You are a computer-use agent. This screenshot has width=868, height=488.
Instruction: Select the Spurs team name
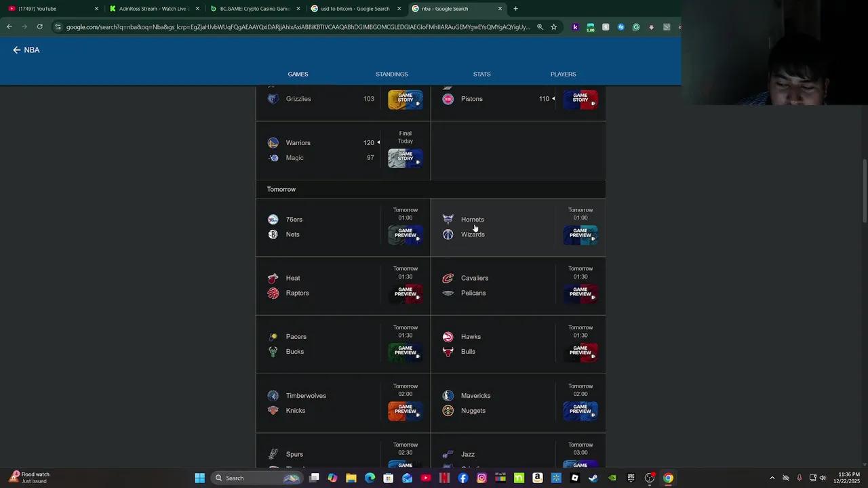coord(294,454)
